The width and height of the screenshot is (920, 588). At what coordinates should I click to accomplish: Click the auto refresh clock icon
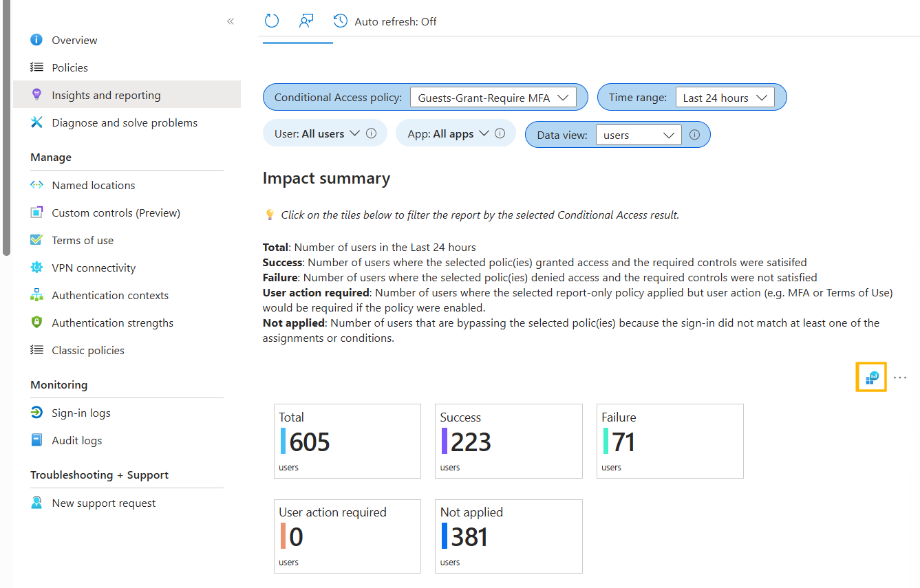tap(340, 21)
